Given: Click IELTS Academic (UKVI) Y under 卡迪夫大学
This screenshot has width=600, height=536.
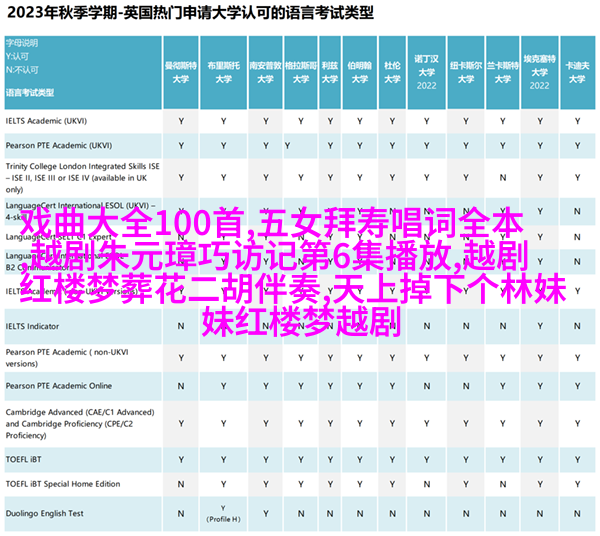Looking at the screenshot, I should [x=577, y=121].
